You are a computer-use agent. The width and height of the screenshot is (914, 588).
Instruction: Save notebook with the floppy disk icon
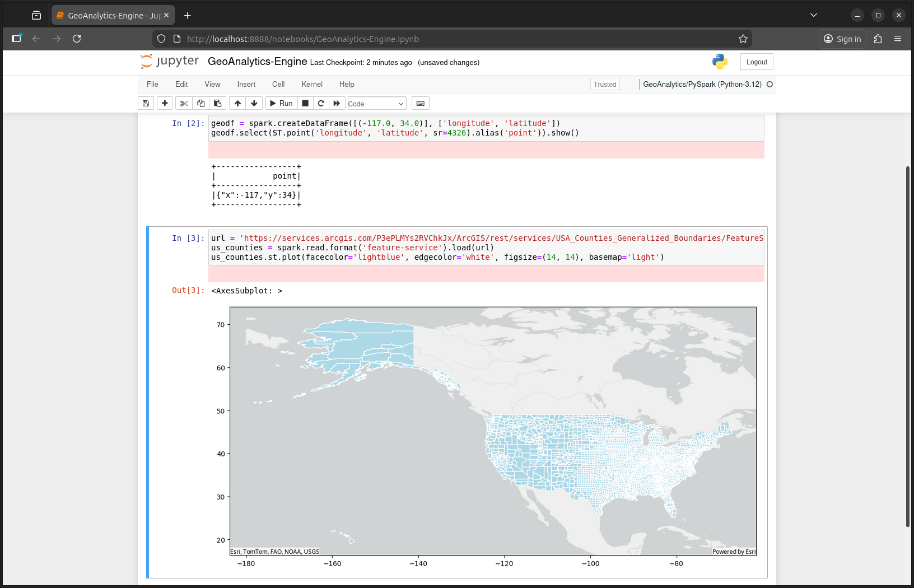pyautogui.click(x=146, y=103)
